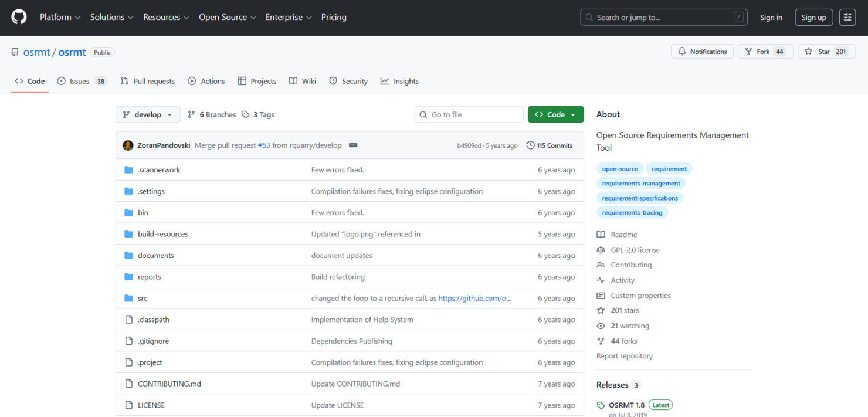
Task: Click the Notifications bell button
Action: (x=702, y=52)
